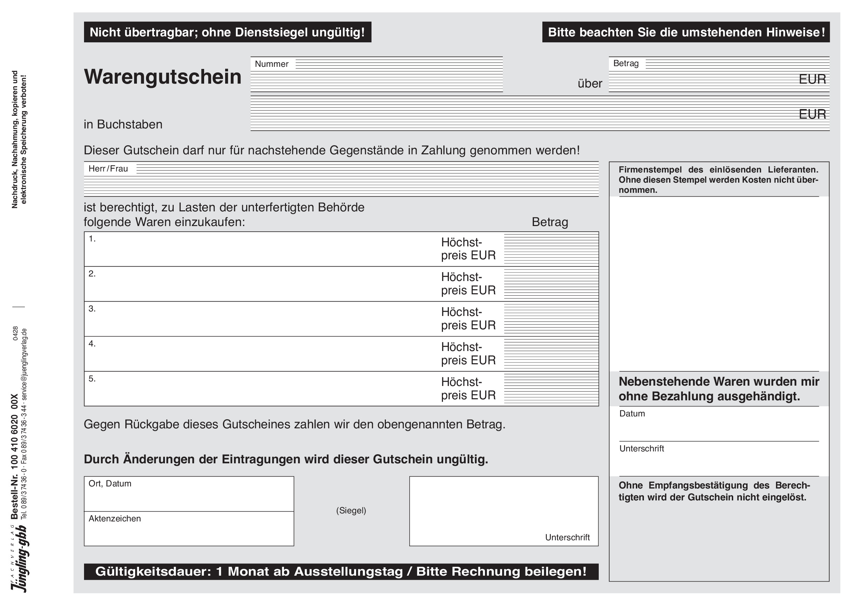Click the recipient Datum field
Screen dimensions: 868x611
pos(719,428)
